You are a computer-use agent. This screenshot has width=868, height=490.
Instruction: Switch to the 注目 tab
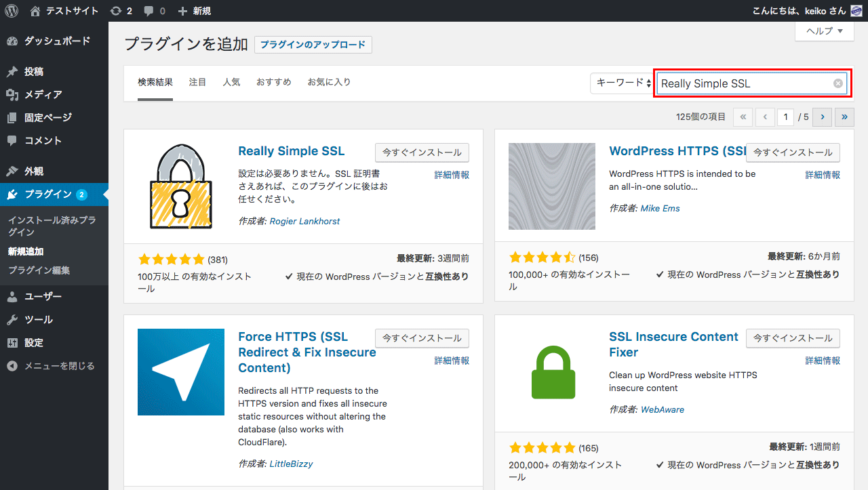(x=197, y=82)
